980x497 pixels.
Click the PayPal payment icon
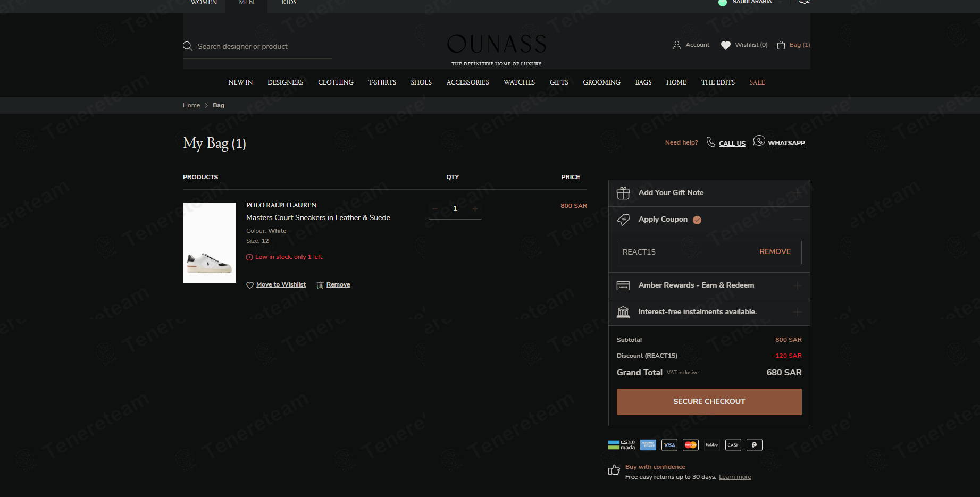click(755, 445)
